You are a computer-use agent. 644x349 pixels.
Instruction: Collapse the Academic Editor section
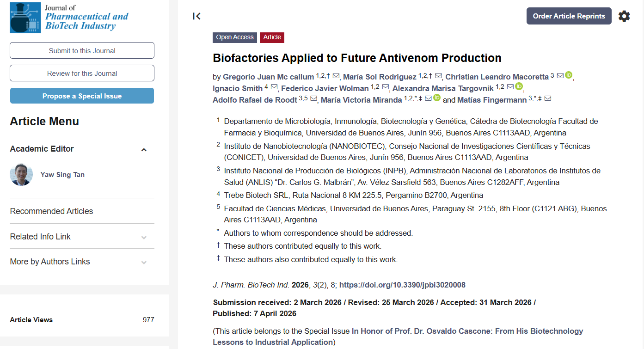click(x=144, y=149)
